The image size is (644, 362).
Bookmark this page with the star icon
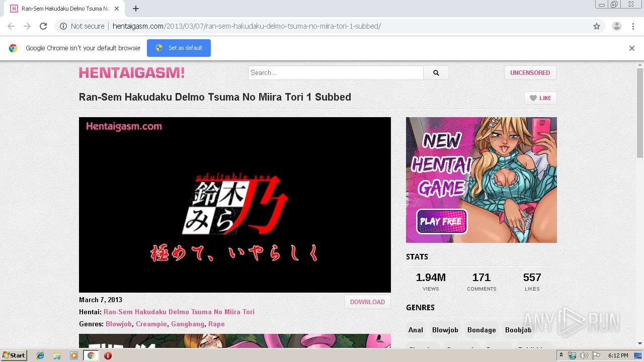[x=597, y=26]
